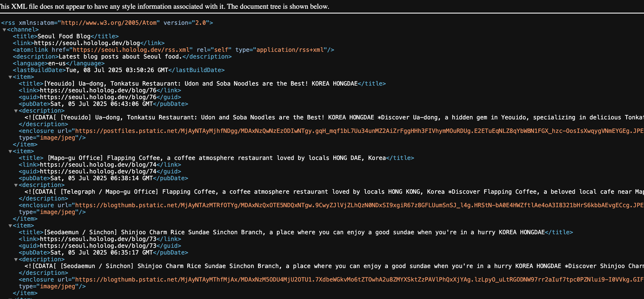Click title '[Yeouido] Ua-dong, Tonkatsu Restaurant'

[201, 84]
